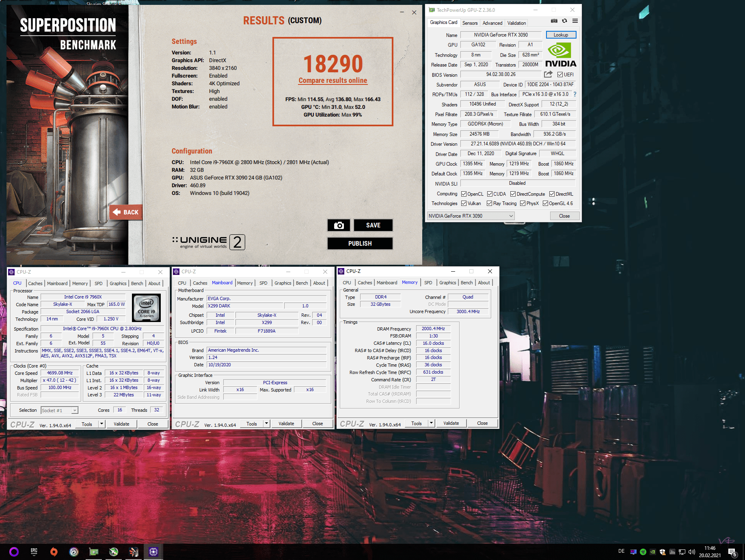Image resolution: width=745 pixels, height=560 pixels.
Task: Switch to the Advanced tab in GPU-Z
Action: point(492,23)
